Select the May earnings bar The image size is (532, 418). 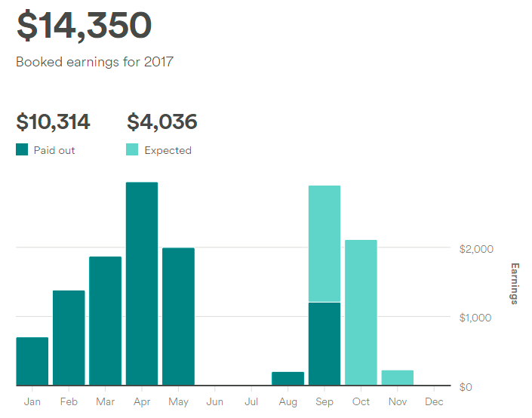coord(178,317)
